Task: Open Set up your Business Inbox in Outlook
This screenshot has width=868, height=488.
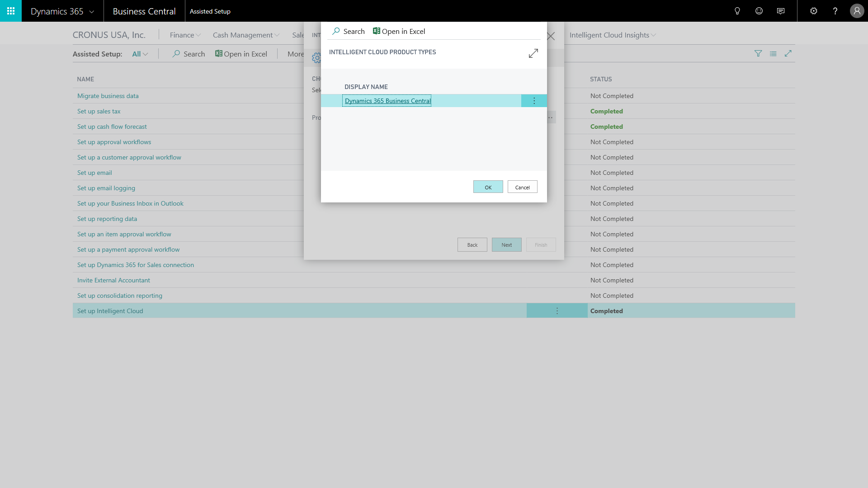Action: [x=130, y=203]
